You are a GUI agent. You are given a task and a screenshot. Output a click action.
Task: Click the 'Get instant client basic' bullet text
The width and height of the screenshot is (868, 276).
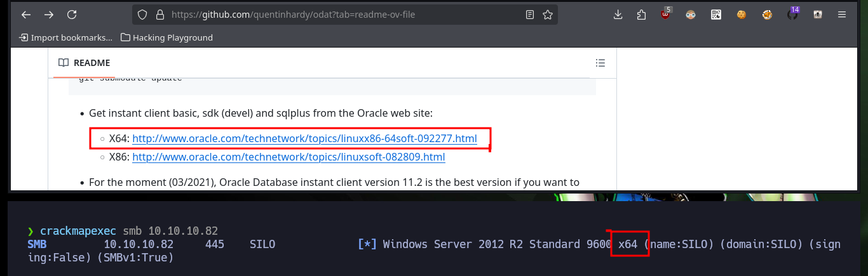pyautogui.click(x=261, y=113)
